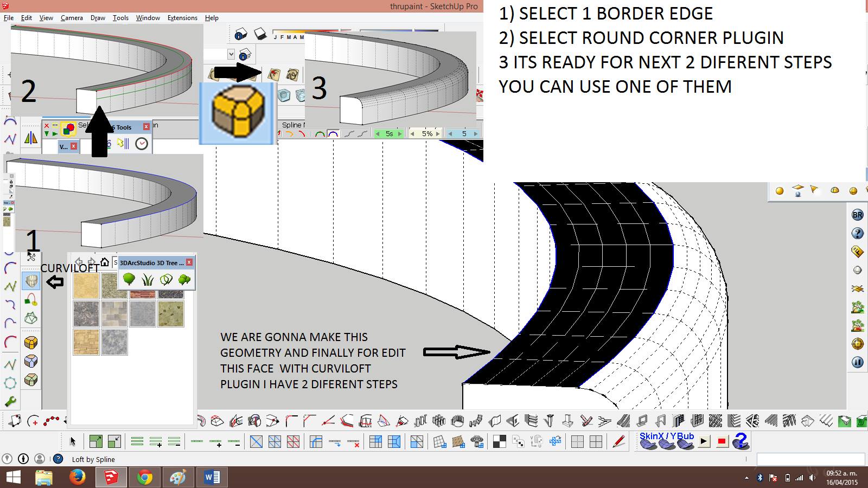The width and height of the screenshot is (868, 488).
Task: Plant a tree using the first 3DArcStudio tree icon
Action: click(130, 279)
